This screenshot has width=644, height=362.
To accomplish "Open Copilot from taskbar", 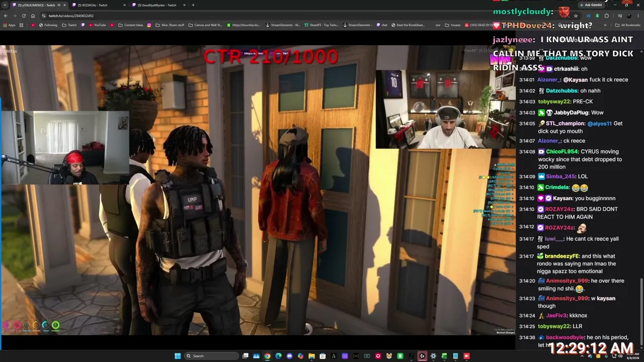I will click(300, 356).
